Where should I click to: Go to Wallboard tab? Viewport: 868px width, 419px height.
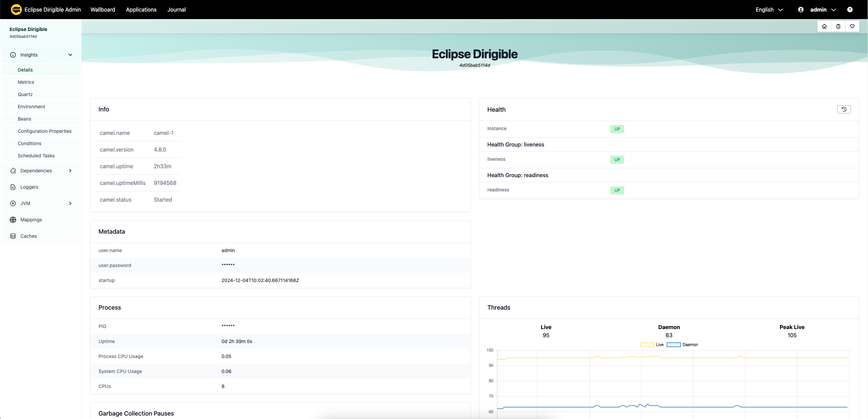click(103, 10)
